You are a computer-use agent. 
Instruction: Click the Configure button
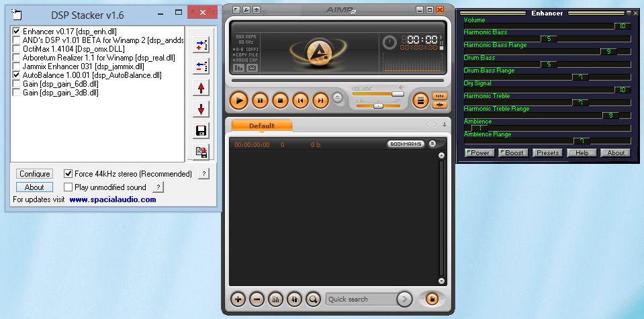[35, 174]
